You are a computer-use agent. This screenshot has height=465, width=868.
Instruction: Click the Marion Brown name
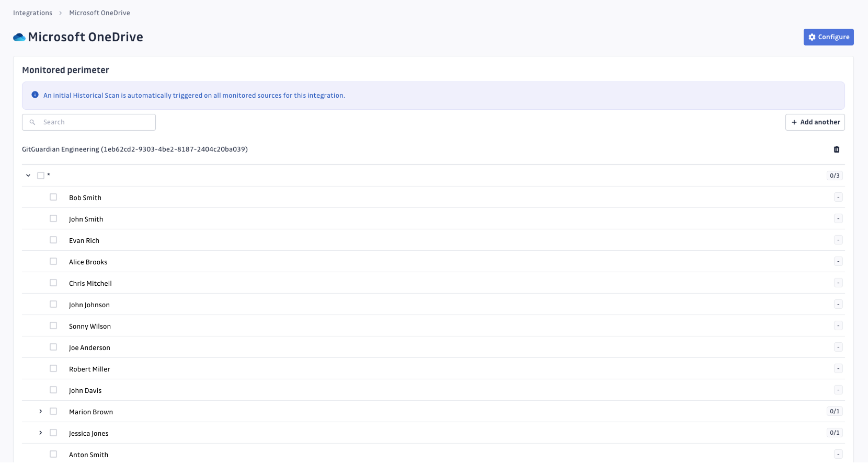(91, 412)
